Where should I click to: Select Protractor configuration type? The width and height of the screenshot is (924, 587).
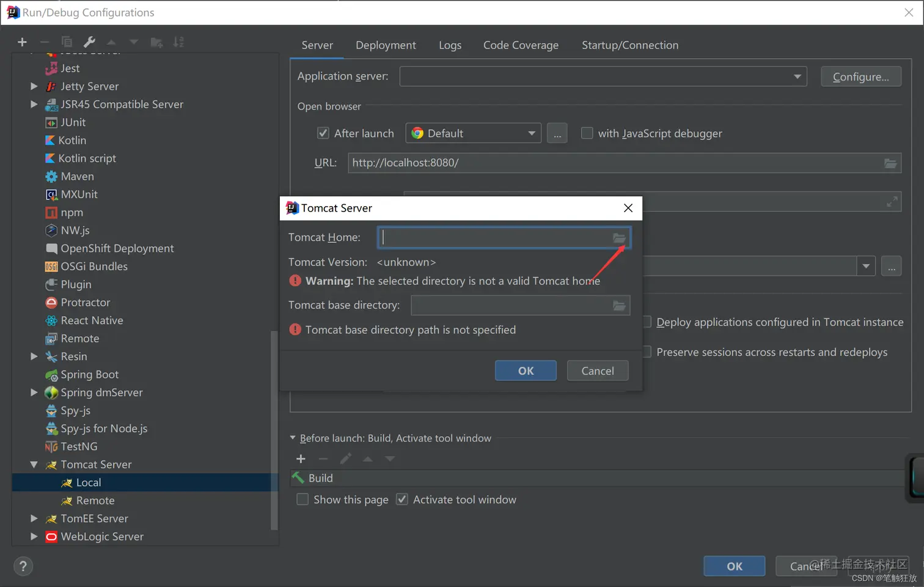tap(77, 303)
